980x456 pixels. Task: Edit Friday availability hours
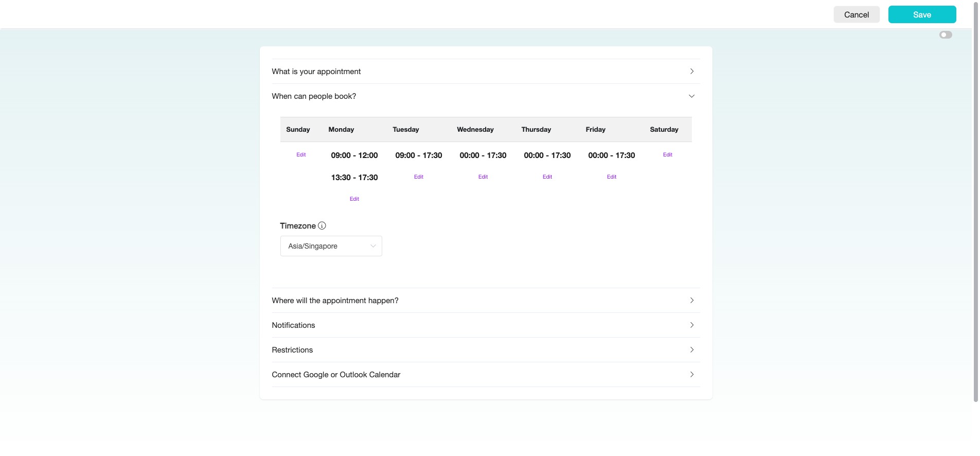click(x=612, y=177)
